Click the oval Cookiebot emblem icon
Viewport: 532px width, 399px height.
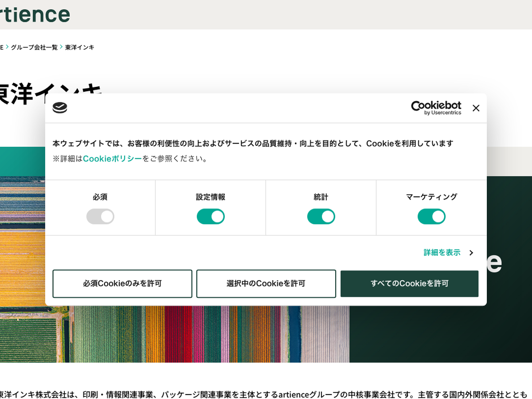pyautogui.click(x=60, y=108)
